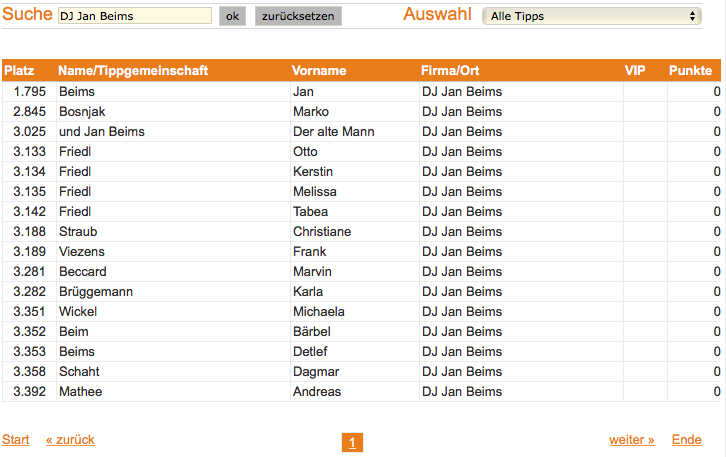
Task: Click the Punkte column header
Action: point(690,70)
